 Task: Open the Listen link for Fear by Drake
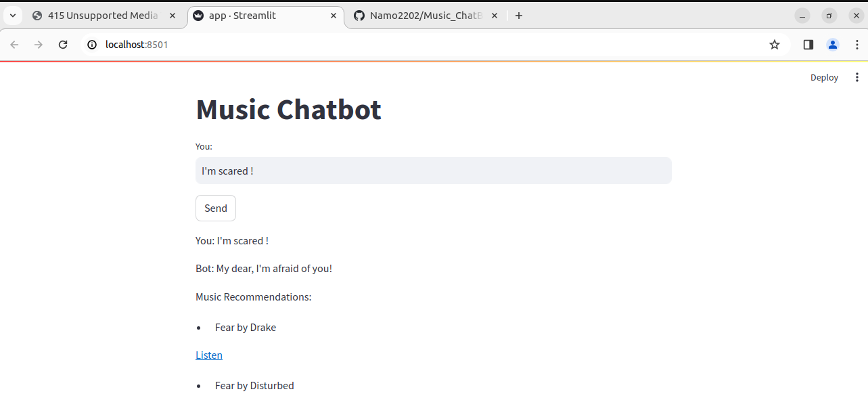(x=209, y=355)
